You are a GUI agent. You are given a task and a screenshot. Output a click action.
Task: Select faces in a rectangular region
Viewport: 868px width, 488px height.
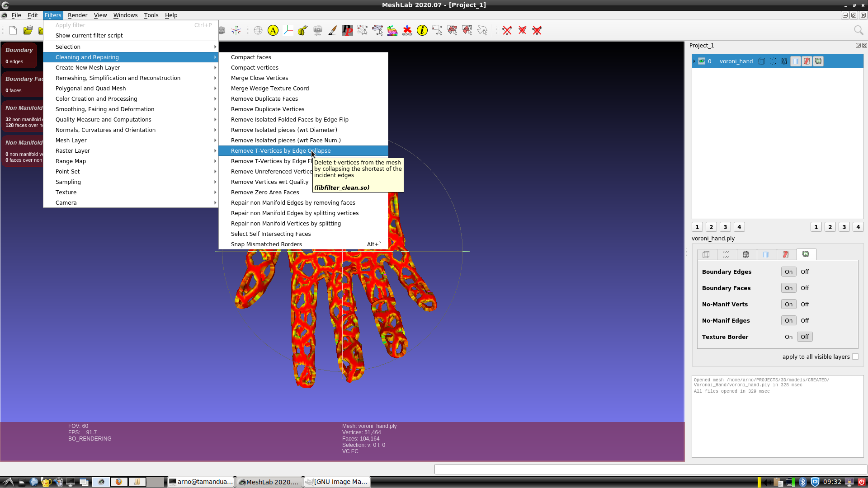pyautogui.click(x=452, y=30)
